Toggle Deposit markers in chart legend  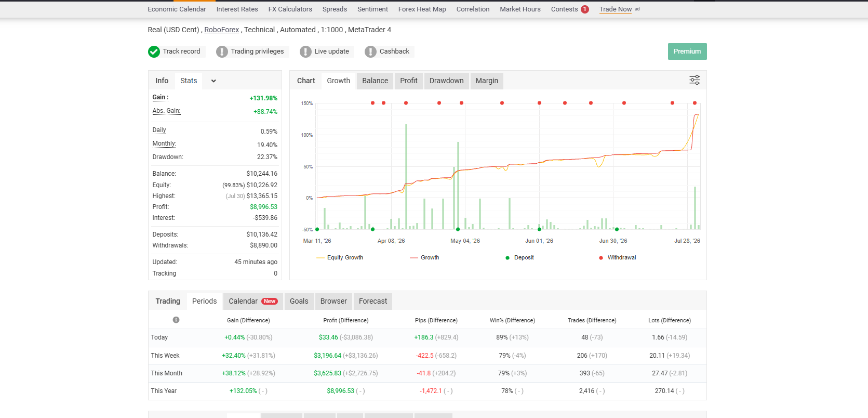(519, 257)
